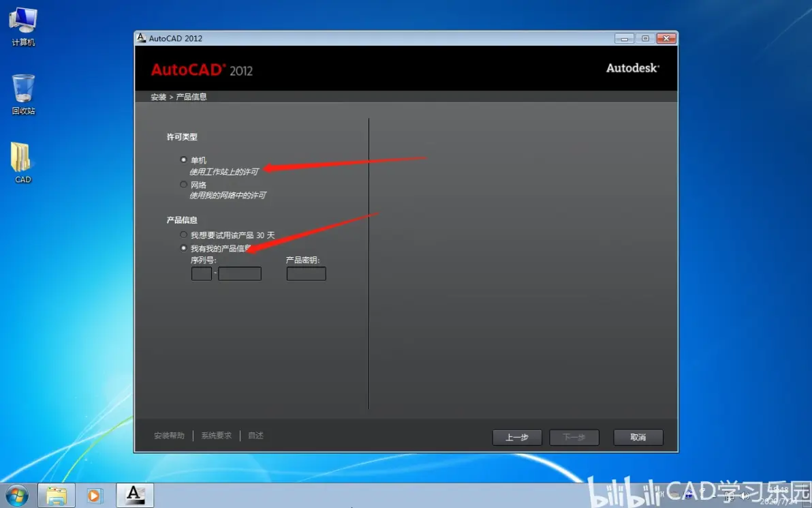Open the 系统要求 link
The image size is (812, 508).
[x=217, y=436]
